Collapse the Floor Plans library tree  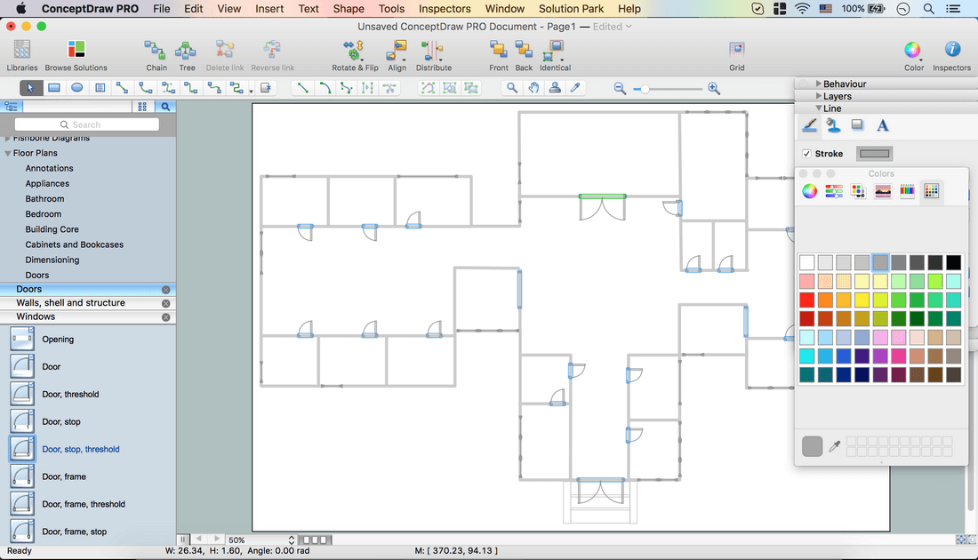[8, 153]
